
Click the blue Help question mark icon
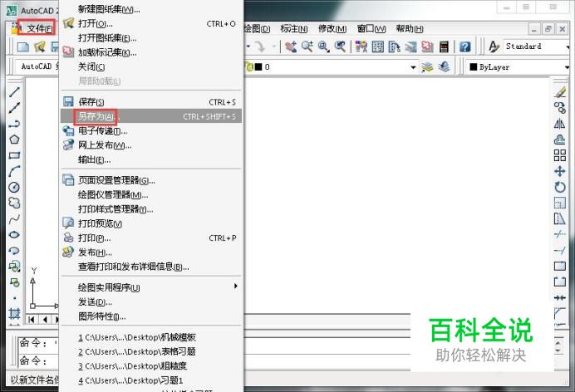coord(465,47)
